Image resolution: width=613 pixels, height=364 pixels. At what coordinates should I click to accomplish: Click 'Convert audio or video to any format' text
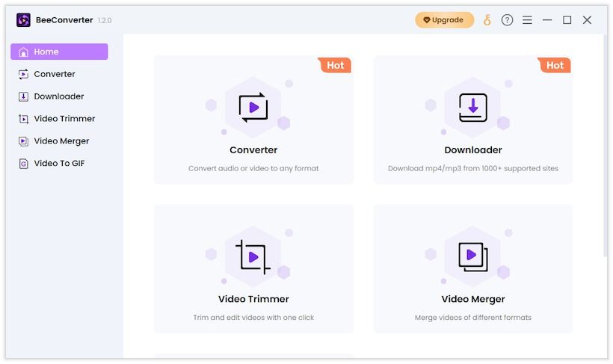click(x=253, y=168)
